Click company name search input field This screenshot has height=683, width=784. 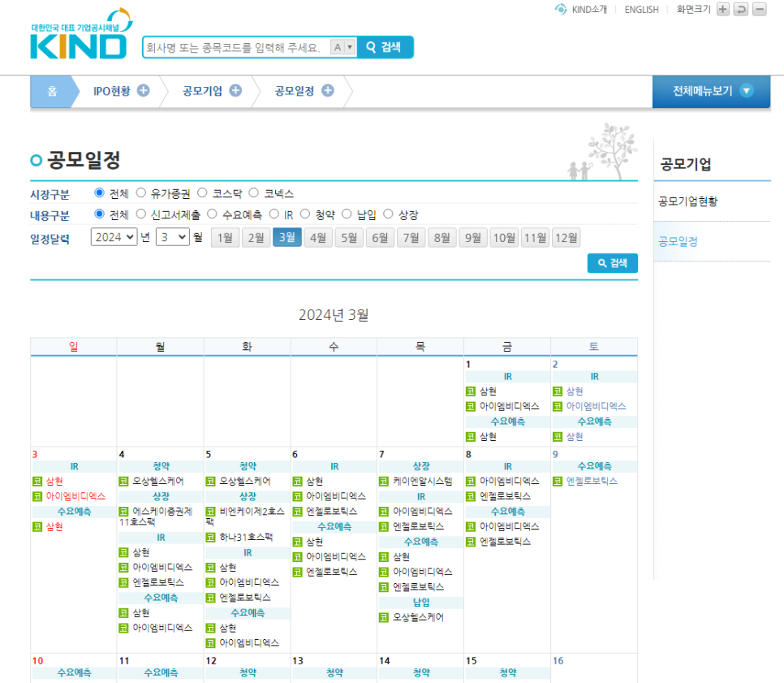[x=236, y=47]
